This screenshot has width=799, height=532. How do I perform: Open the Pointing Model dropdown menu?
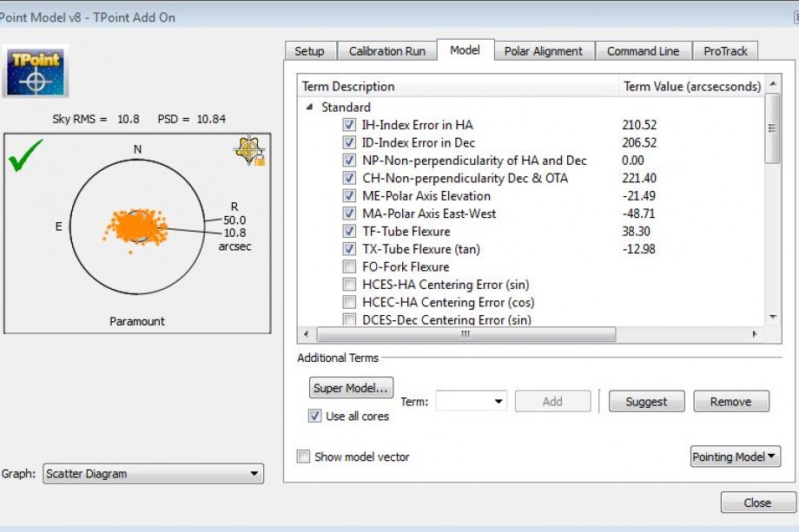(736, 456)
